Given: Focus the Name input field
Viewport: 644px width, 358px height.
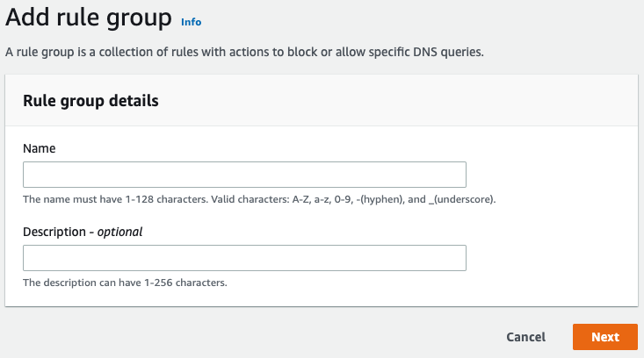Looking at the screenshot, I should [x=244, y=175].
